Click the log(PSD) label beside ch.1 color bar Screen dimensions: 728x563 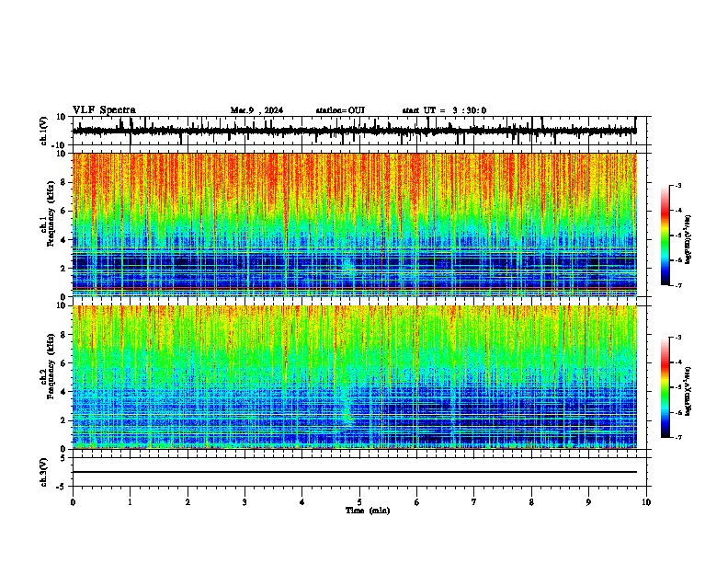pyautogui.click(x=688, y=239)
